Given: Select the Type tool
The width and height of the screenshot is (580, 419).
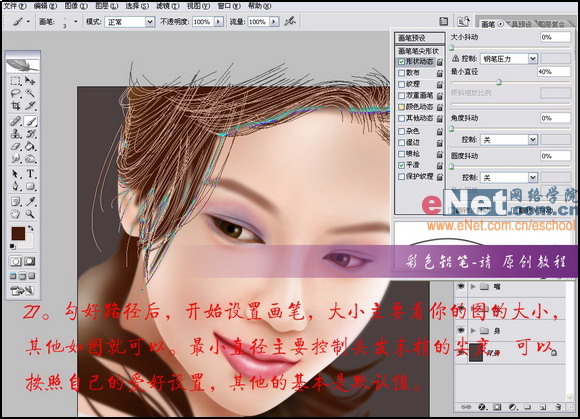Looking at the screenshot, I should pyautogui.click(x=30, y=173).
